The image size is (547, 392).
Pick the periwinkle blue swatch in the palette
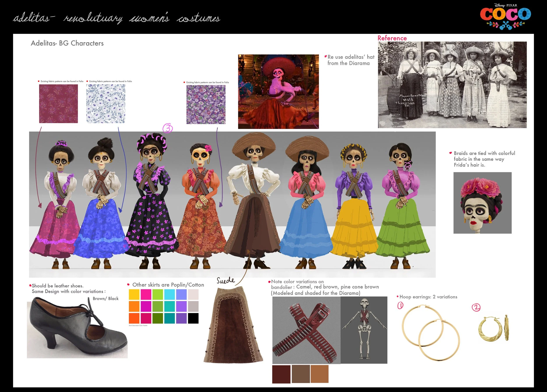[181, 294]
